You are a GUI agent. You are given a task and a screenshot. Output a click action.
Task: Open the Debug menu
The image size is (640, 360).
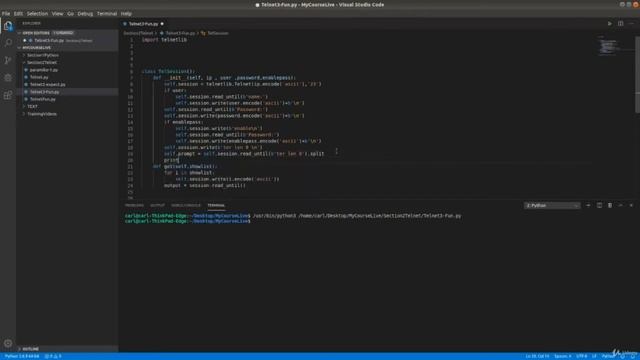point(85,13)
